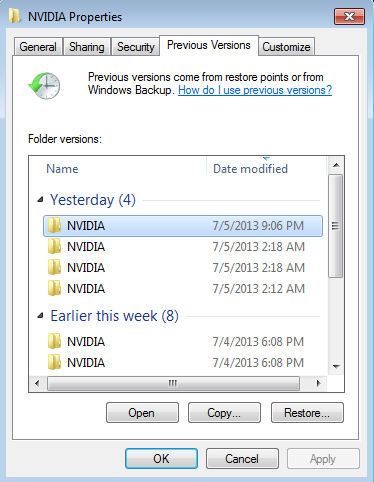The width and height of the screenshot is (374, 482).
Task: Click the scroll up arrow of the versions list
Action: click(336, 165)
